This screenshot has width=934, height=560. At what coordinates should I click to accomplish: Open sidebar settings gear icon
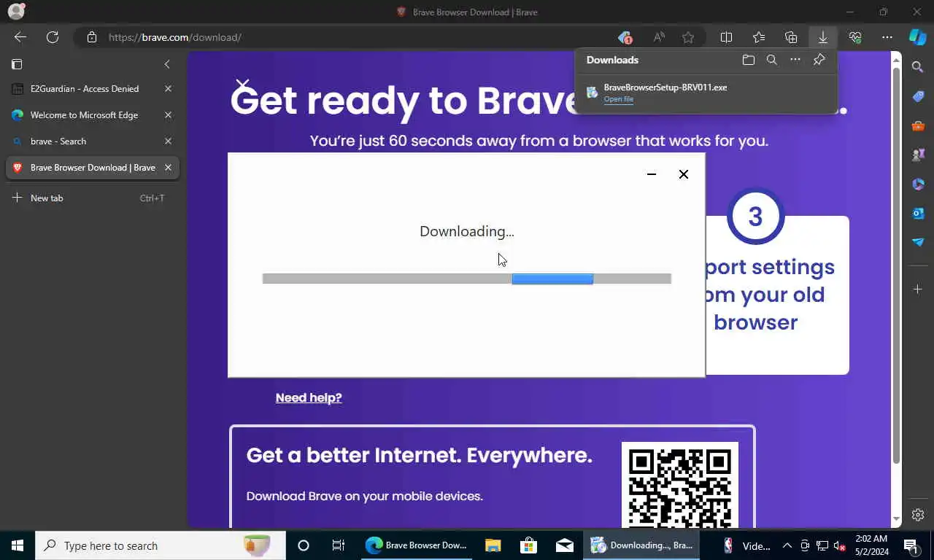918,515
